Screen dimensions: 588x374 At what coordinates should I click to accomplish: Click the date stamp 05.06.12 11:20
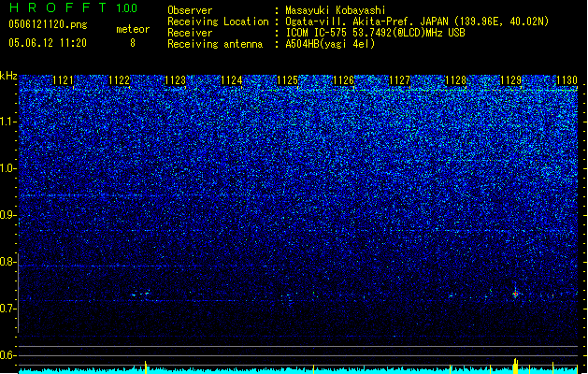tap(48, 43)
